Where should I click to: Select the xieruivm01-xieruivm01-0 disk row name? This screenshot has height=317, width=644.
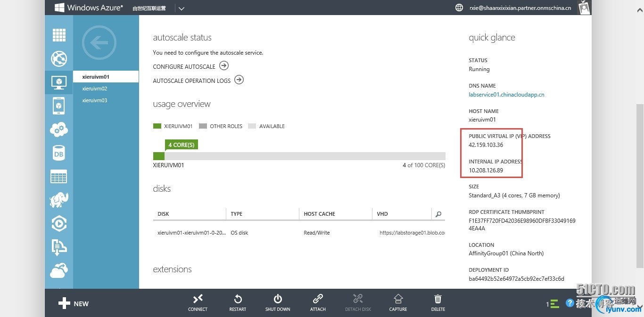[x=191, y=233]
